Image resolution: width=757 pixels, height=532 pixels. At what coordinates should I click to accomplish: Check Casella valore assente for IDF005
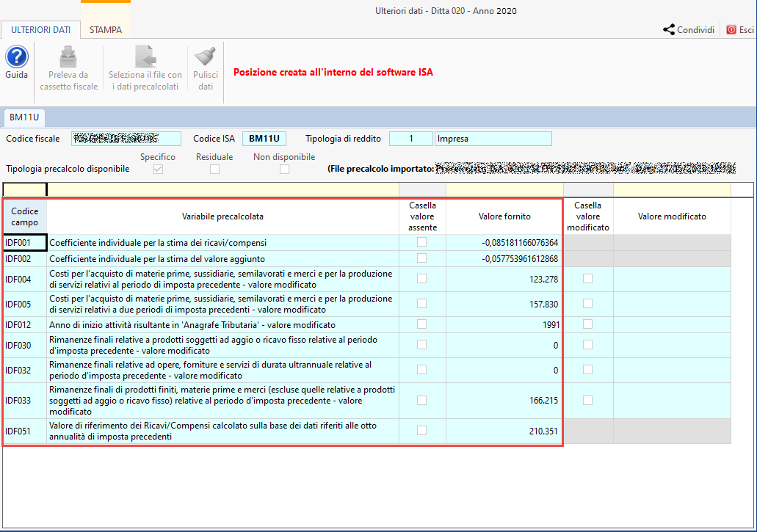pos(422,304)
